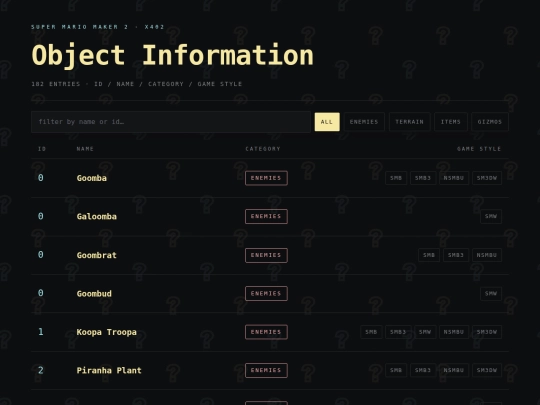Click the ID 0 in the Goombud row
Screen dimensions: 540x405
[41, 294]
